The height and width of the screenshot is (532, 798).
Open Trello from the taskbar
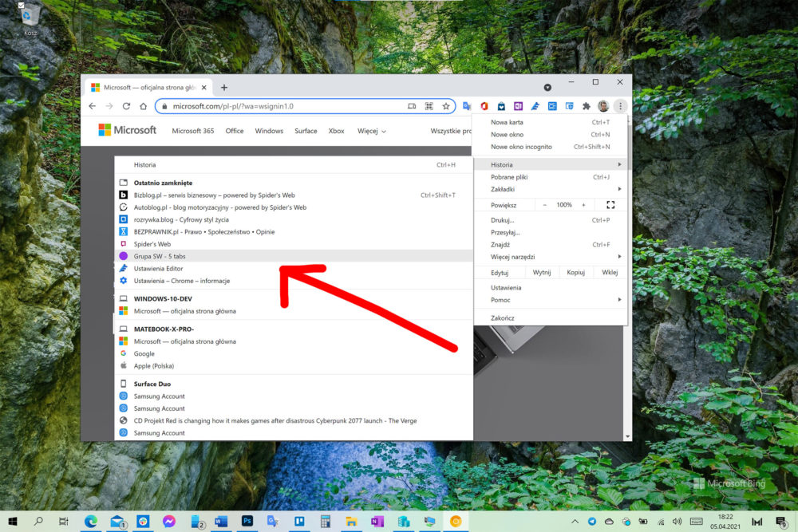pyautogui.click(x=299, y=521)
